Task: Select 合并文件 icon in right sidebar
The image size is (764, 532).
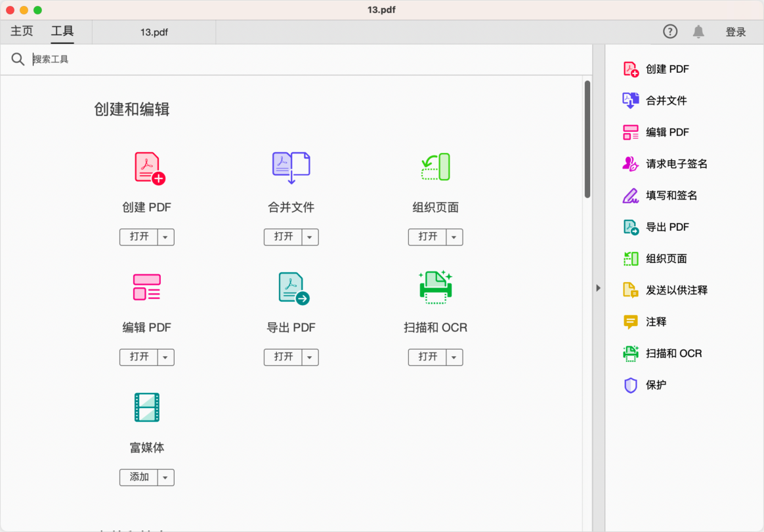Action: pyautogui.click(x=631, y=100)
